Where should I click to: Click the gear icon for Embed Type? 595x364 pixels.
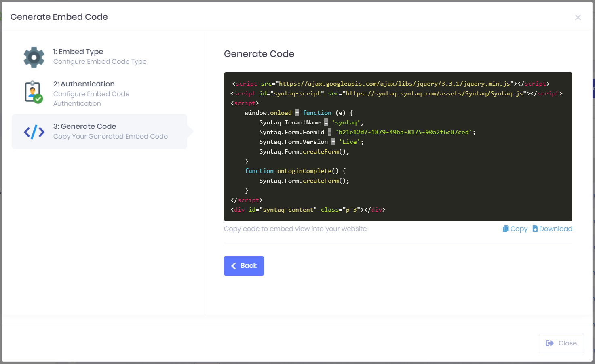(34, 57)
